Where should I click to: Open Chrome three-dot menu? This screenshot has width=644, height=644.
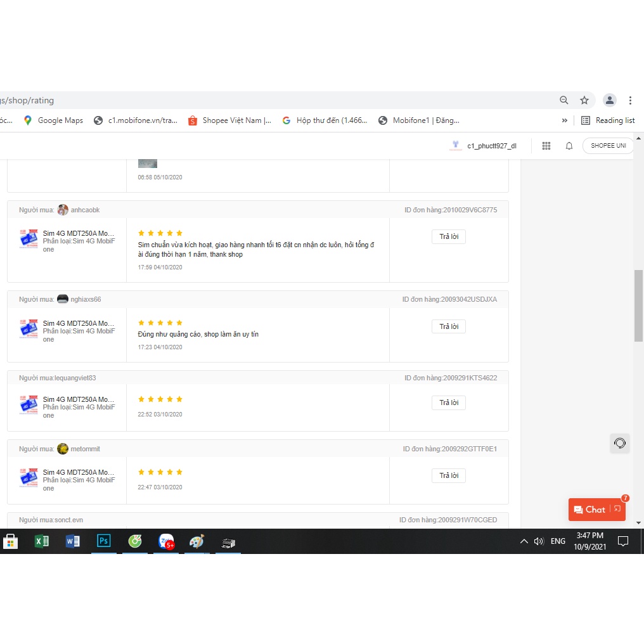pos(630,100)
